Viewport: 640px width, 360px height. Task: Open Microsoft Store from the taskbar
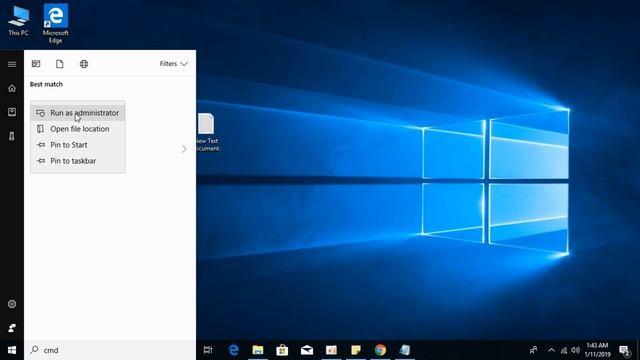(282, 350)
